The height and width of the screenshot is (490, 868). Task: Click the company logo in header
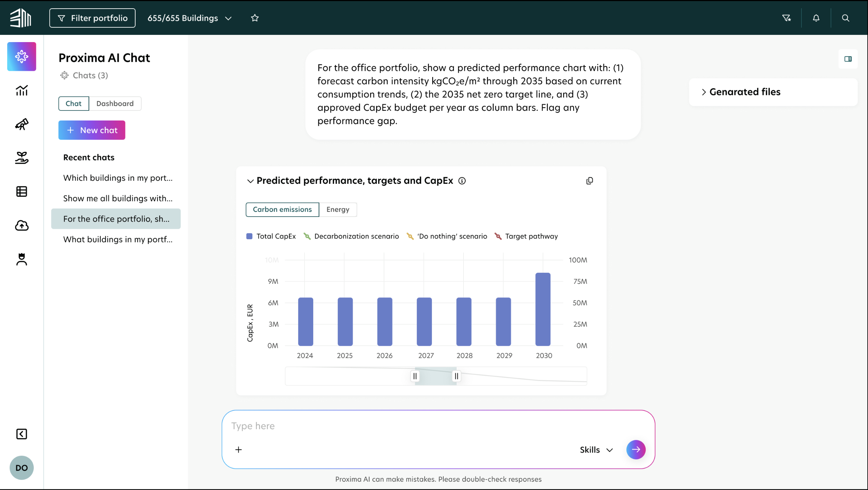20,18
